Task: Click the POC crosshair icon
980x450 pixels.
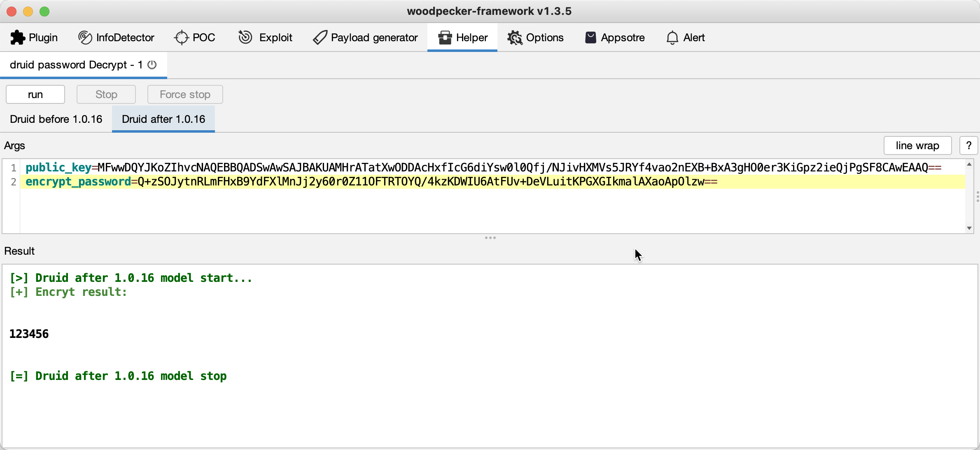Action: tap(181, 37)
